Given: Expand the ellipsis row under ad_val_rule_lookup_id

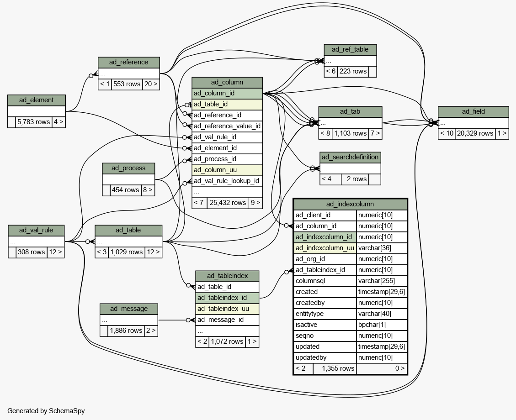Looking at the screenshot, I should coord(227,192).
